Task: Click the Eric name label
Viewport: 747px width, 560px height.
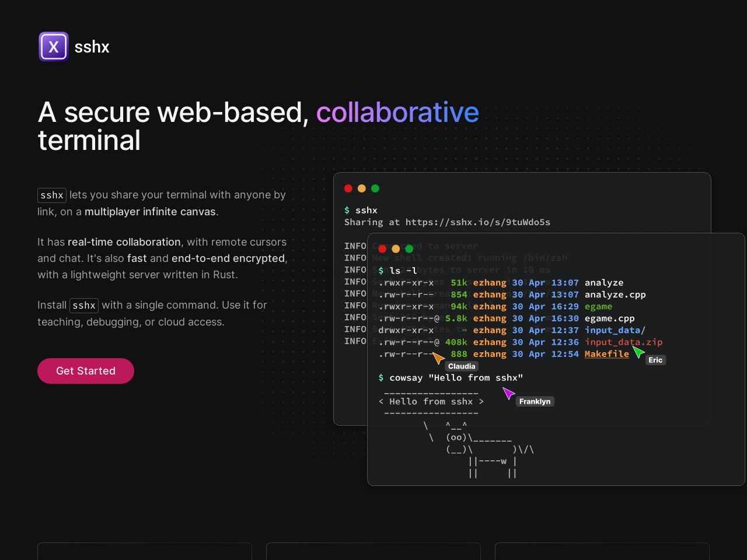Action: point(655,360)
